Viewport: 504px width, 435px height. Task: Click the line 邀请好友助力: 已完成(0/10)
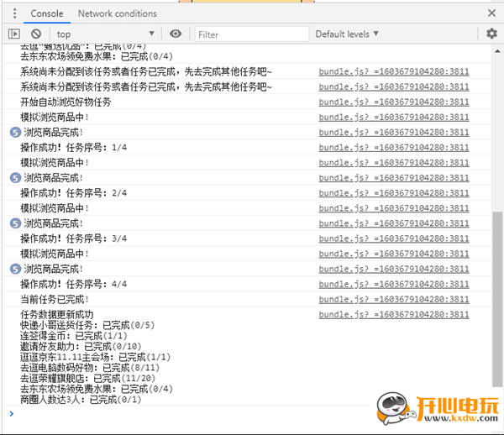tap(81, 347)
